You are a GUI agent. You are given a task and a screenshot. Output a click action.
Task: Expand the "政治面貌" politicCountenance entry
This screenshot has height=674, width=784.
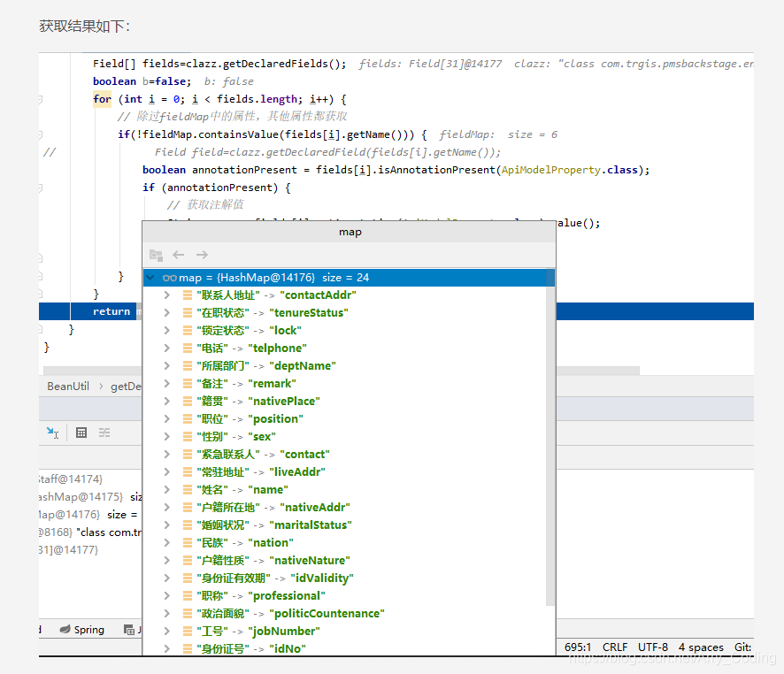(x=167, y=614)
